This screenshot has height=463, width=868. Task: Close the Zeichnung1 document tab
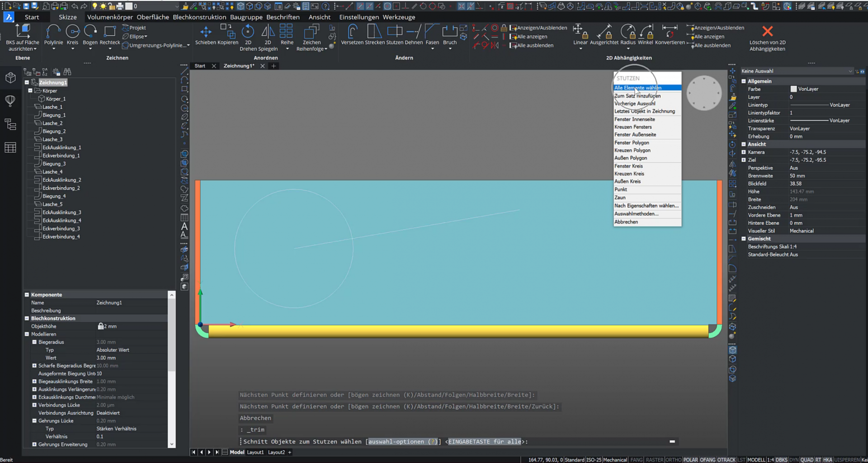263,66
